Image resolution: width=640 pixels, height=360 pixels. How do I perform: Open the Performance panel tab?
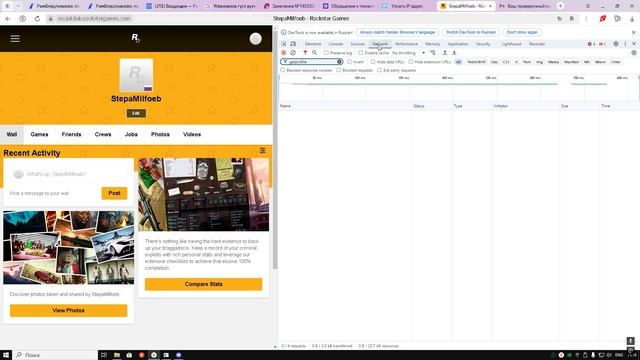tap(406, 44)
